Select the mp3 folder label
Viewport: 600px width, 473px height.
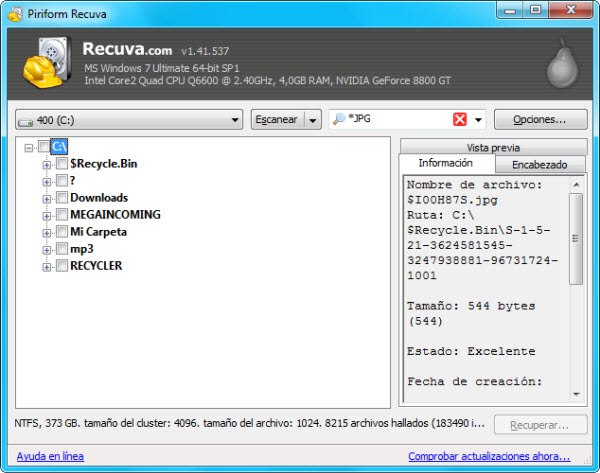click(82, 249)
